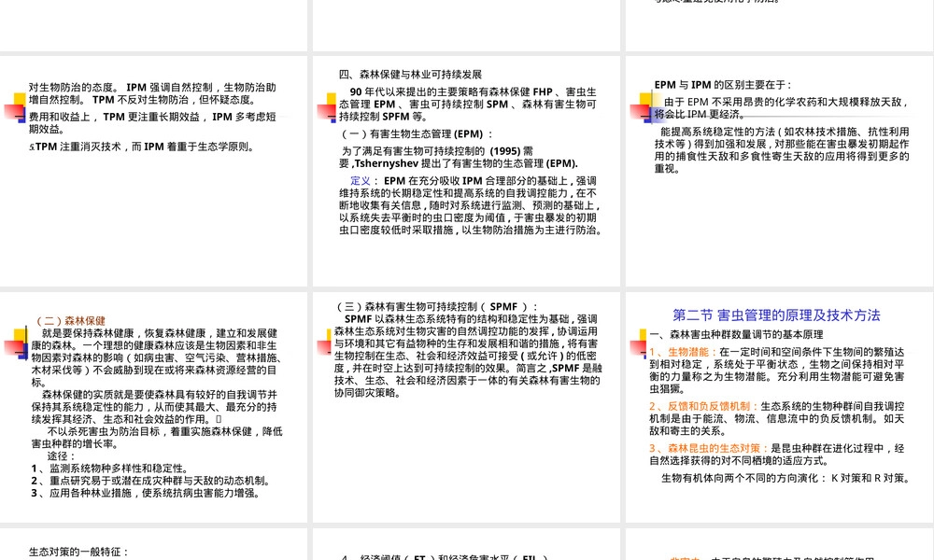Click the paragraph starting 由于 EPM 不采用昂贵的化学农药
934x560 pixels.
pyautogui.click(x=782, y=107)
